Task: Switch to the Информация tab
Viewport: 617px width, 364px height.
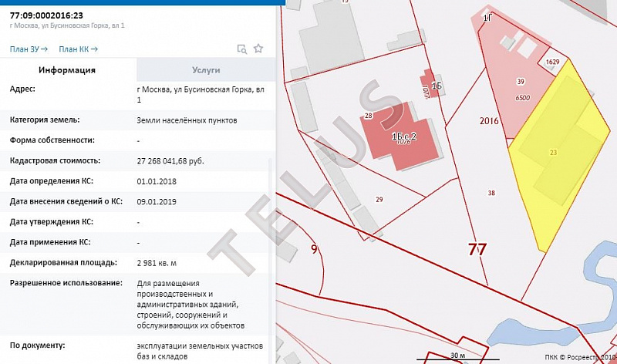Action: pyautogui.click(x=67, y=70)
